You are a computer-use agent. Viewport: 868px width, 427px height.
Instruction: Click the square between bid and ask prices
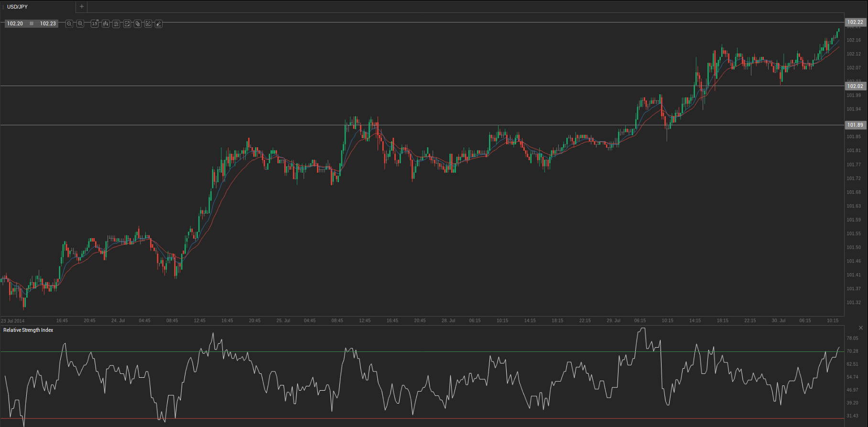click(32, 23)
